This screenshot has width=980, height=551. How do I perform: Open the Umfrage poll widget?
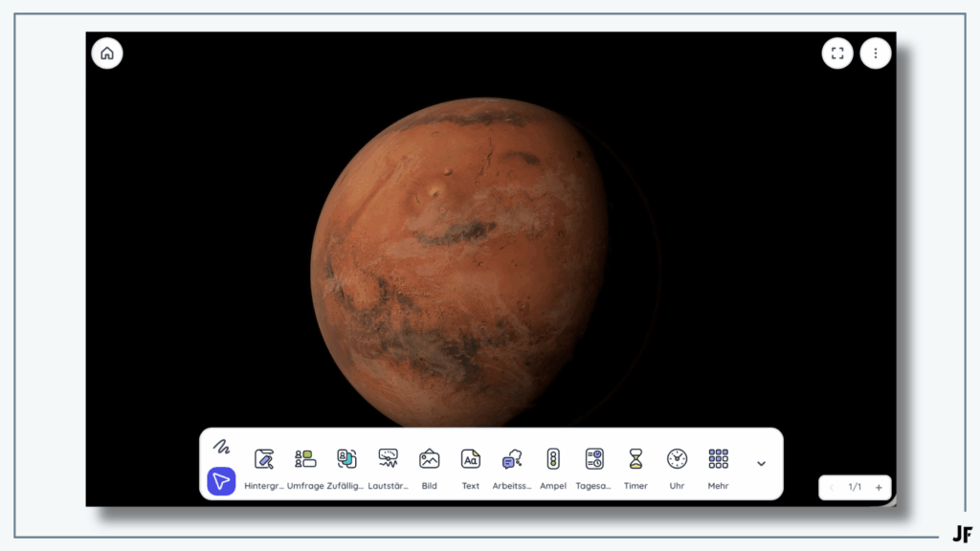pos(305,465)
